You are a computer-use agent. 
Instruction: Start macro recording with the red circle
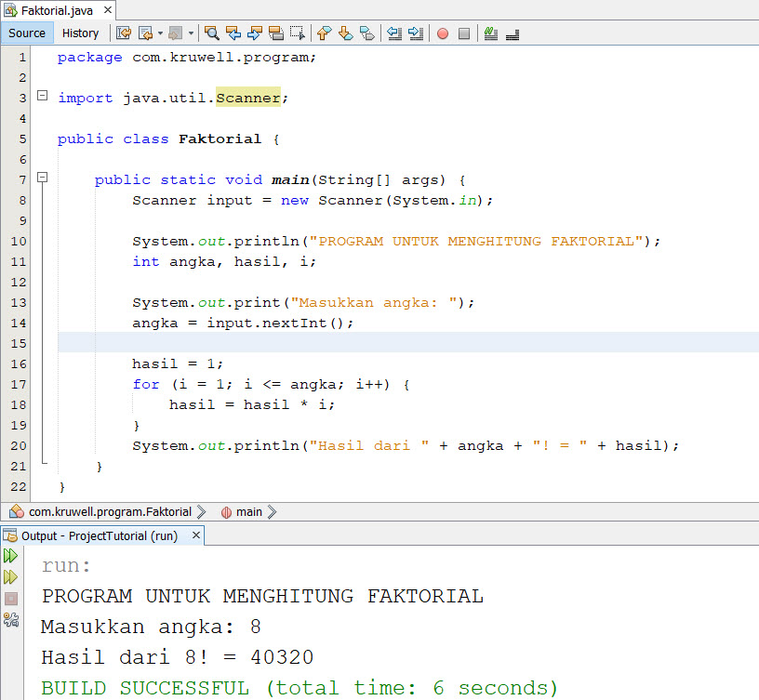click(x=443, y=33)
